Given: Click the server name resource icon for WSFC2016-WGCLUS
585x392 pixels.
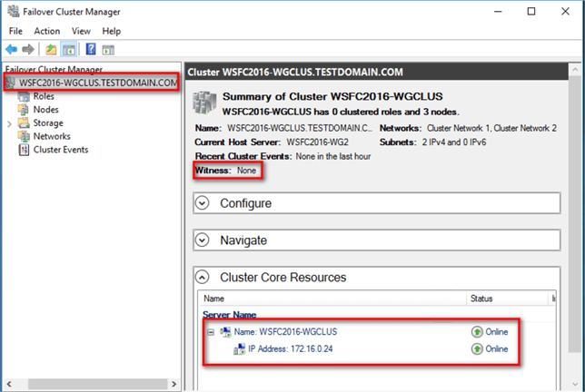Looking at the screenshot, I should coord(225,332).
